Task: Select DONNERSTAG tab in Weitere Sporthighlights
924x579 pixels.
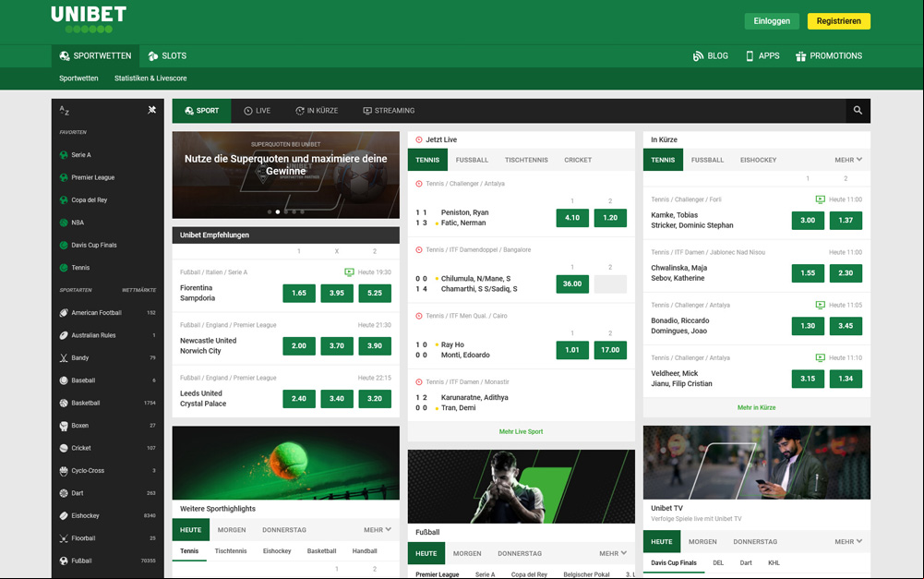Action: tap(284, 530)
